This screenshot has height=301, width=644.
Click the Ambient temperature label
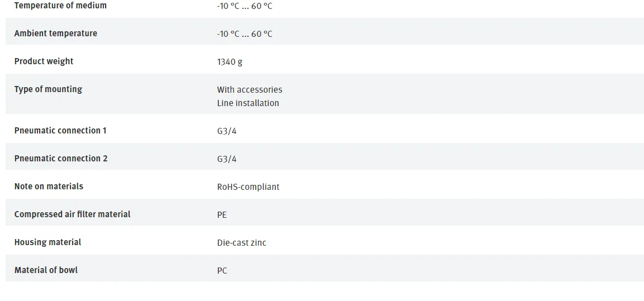[x=56, y=34]
